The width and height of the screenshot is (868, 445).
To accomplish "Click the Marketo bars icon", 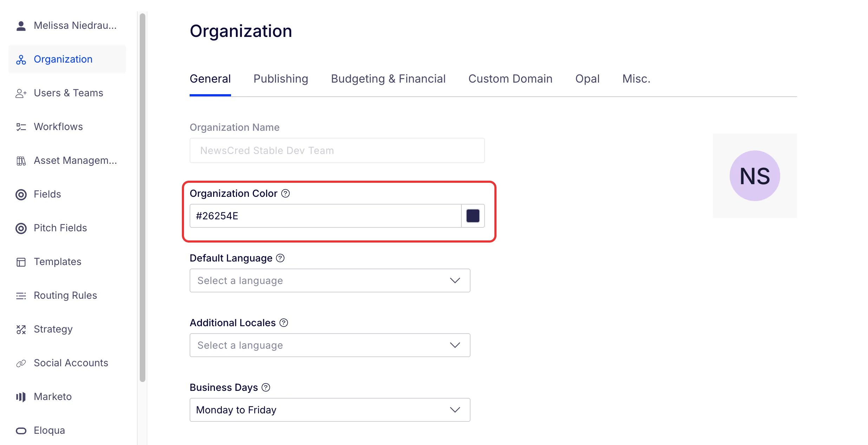I will (x=21, y=397).
